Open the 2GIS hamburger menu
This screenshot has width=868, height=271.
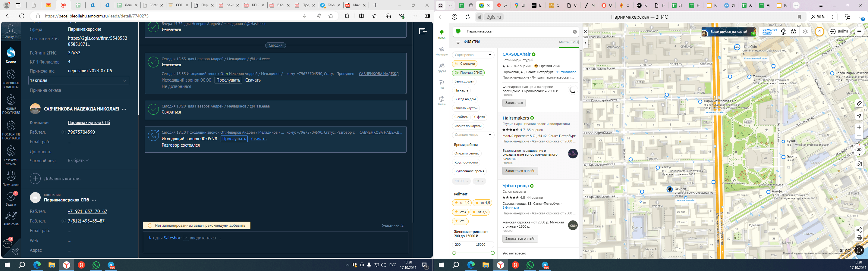(x=859, y=32)
